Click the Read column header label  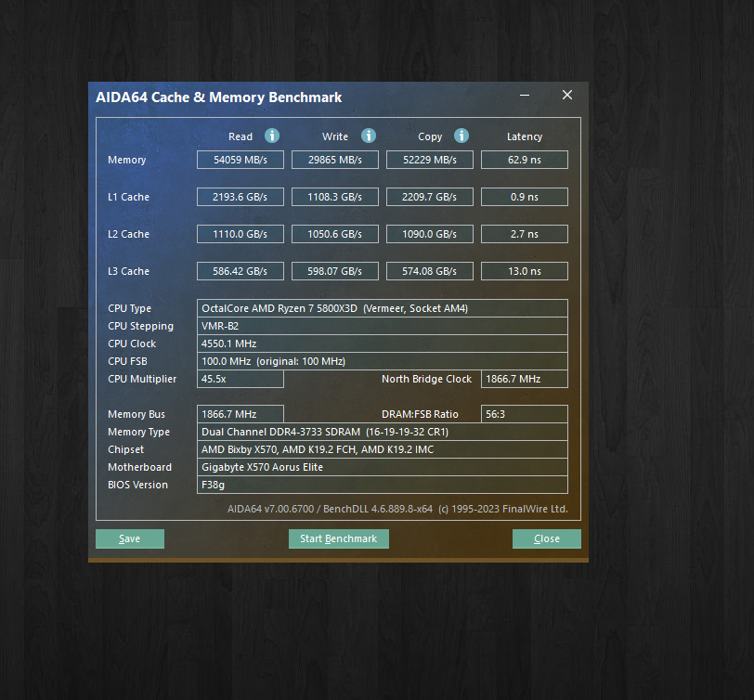pos(240,136)
